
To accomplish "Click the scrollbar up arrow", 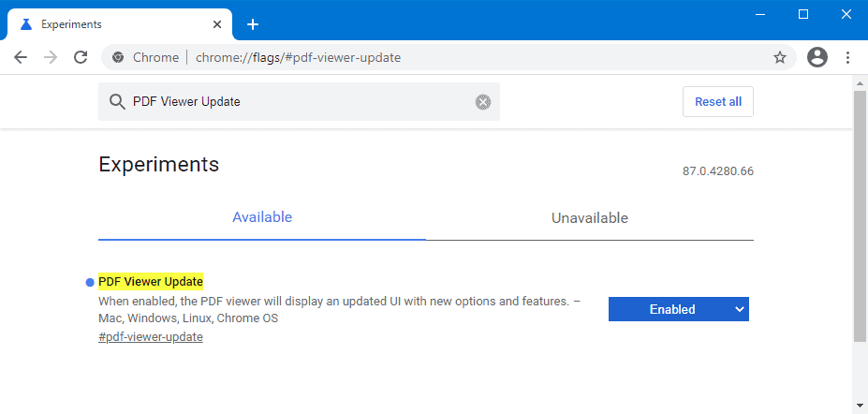I will tap(860, 83).
